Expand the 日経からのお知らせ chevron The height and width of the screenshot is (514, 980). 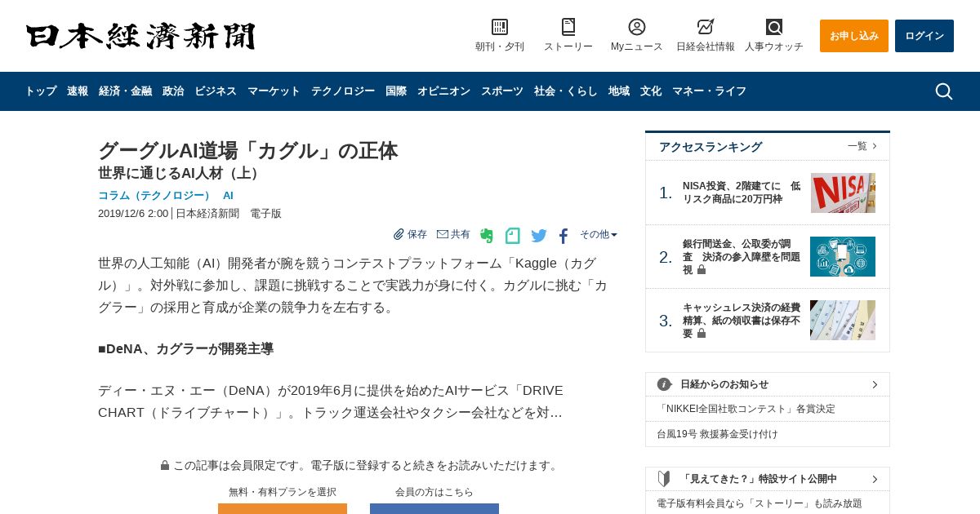[875, 384]
